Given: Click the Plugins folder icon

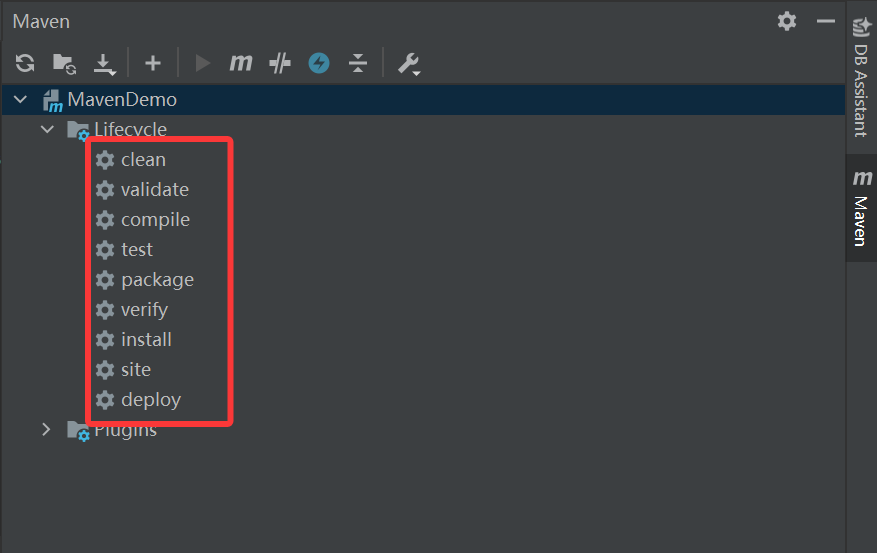Looking at the screenshot, I should click(78, 431).
